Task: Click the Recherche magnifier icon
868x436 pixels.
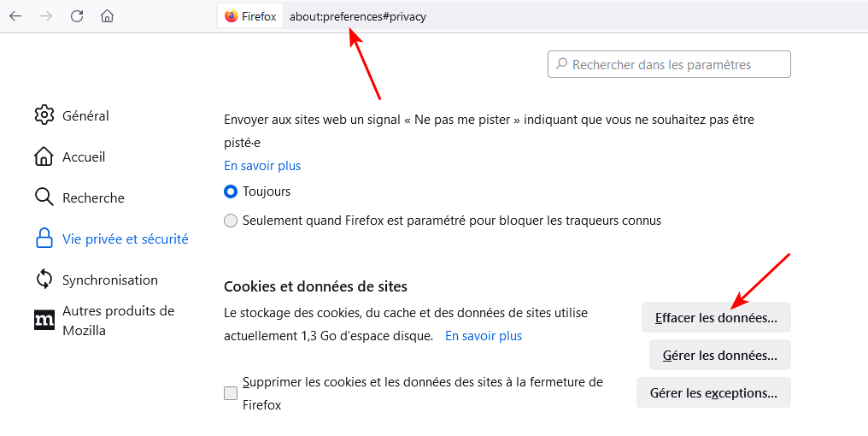Action: 44,197
